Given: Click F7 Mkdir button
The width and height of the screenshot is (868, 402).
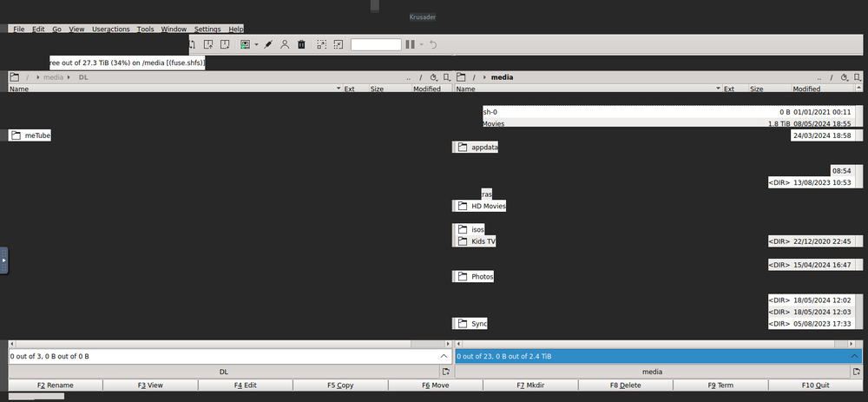Looking at the screenshot, I should coord(530,386).
